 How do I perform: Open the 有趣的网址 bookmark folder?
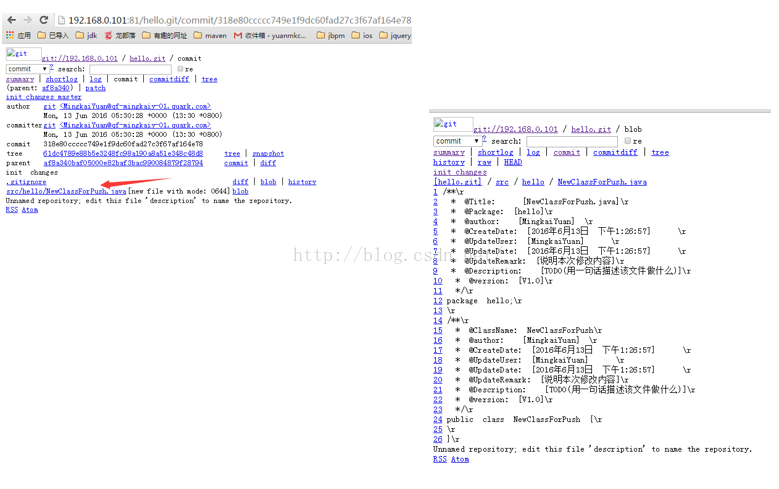pyautogui.click(x=164, y=35)
